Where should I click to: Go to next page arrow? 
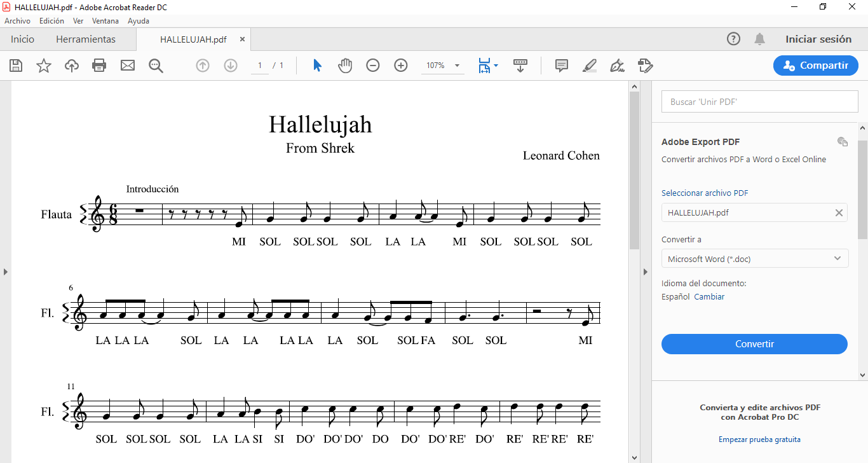231,66
